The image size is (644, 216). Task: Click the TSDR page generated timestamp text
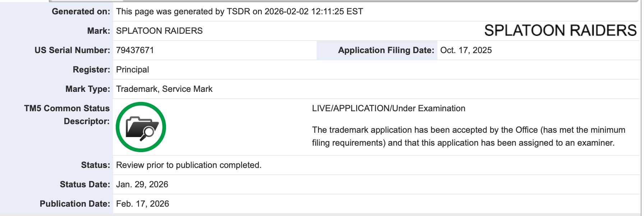click(x=239, y=11)
